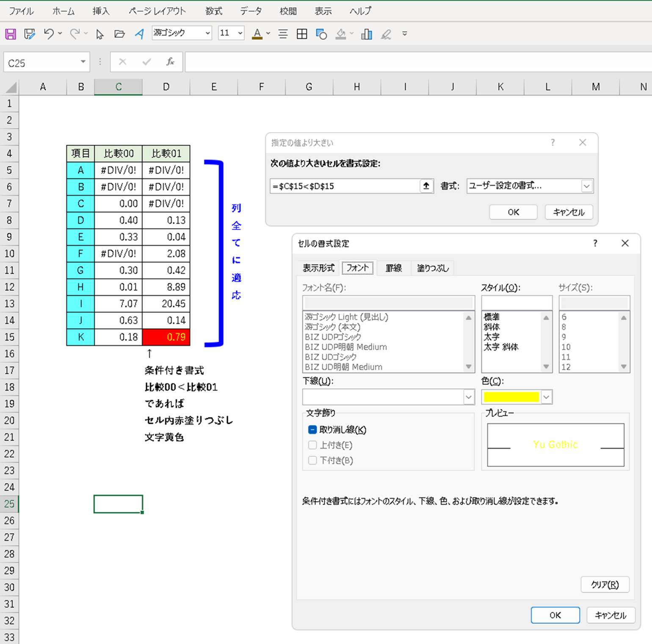Image resolution: width=652 pixels, height=644 pixels.
Task: Click the font color icon
Action: (257, 34)
